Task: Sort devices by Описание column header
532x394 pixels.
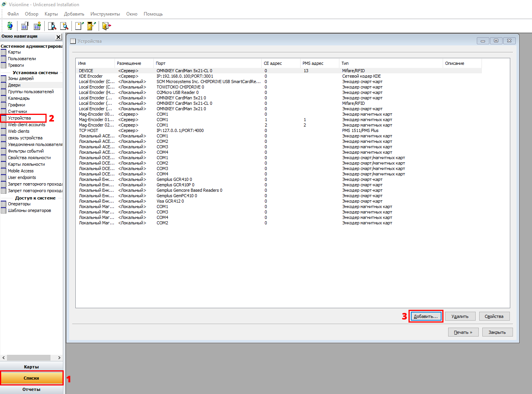Action: (x=462, y=63)
